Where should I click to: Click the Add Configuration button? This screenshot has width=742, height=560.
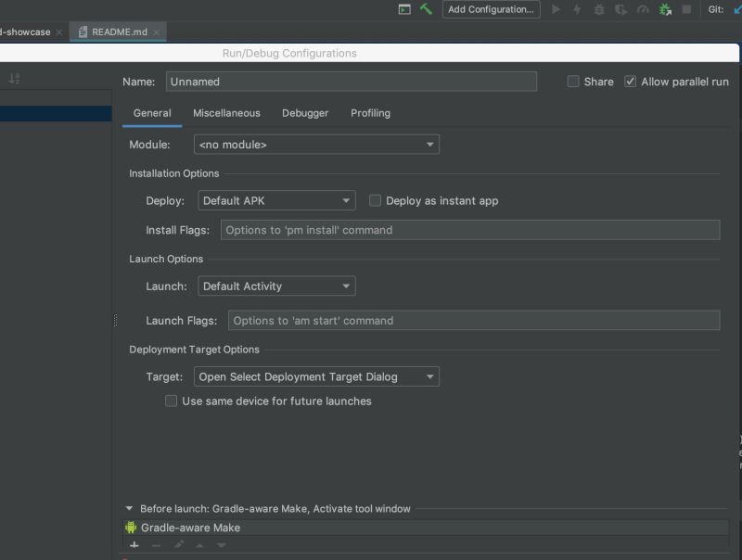(491, 9)
